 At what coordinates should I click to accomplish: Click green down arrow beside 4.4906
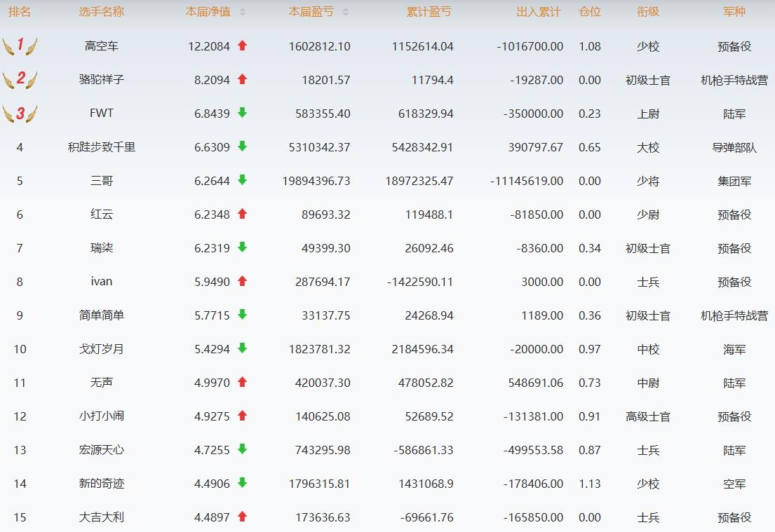click(243, 483)
